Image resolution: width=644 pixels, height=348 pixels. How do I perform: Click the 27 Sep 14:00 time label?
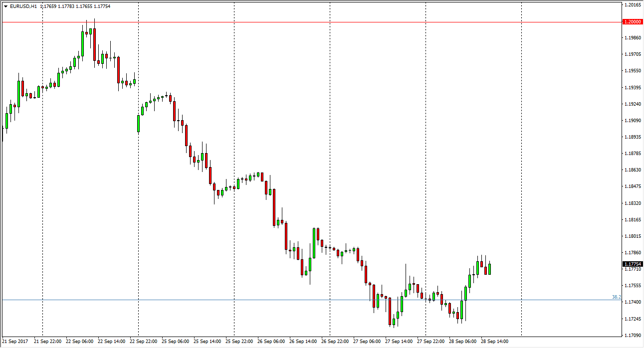399,342
